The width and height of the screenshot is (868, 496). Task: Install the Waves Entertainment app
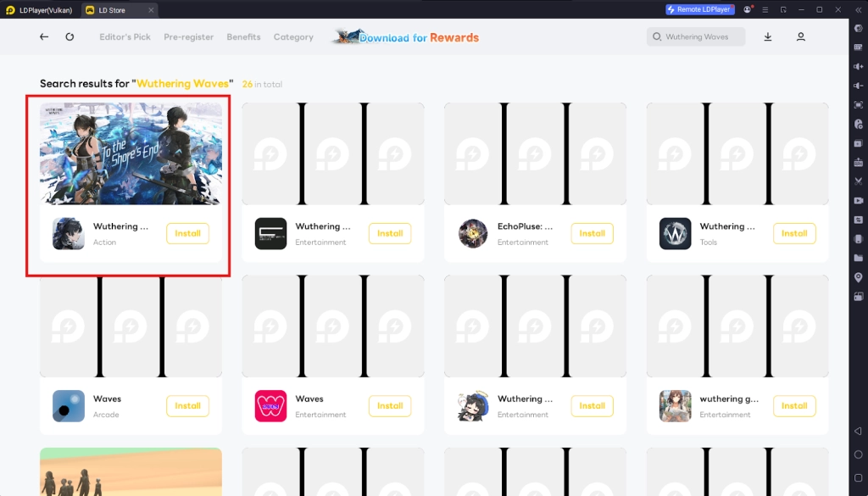point(390,406)
